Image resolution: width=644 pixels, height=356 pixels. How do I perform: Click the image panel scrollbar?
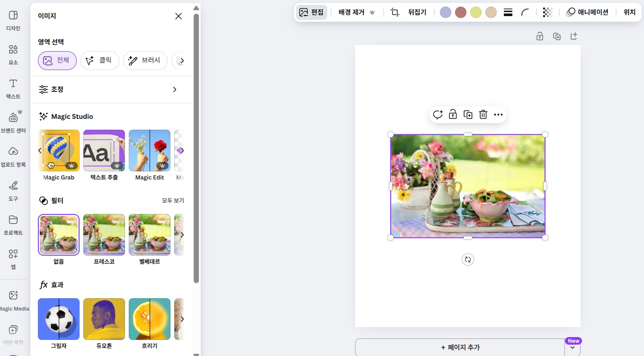click(x=197, y=148)
